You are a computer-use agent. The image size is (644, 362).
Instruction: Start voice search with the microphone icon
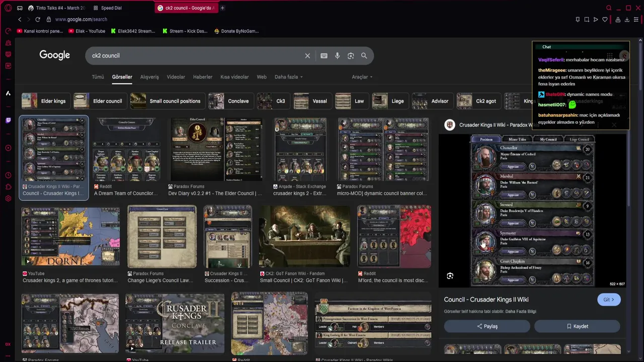pos(338,56)
